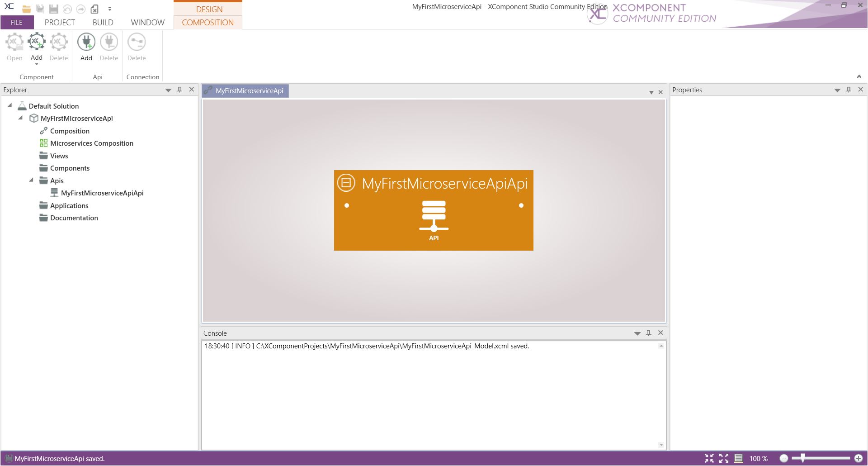Click the inward-arrows zoom icon in status bar
Image resolution: width=868 pixels, height=466 pixels.
[x=709, y=458]
